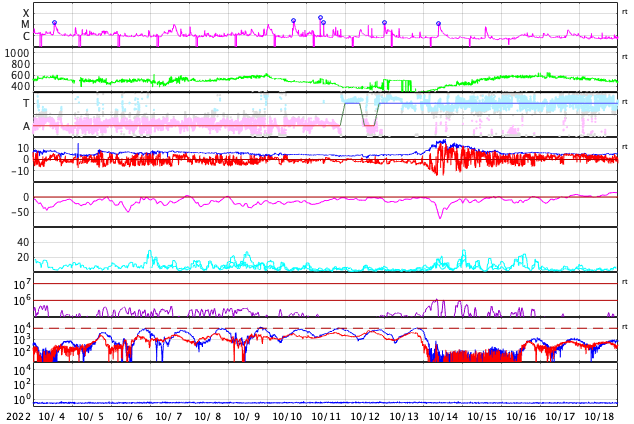This screenshot has width=634, height=424.
Task: Click the 400 axis label on green panel
Action: pos(20,86)
